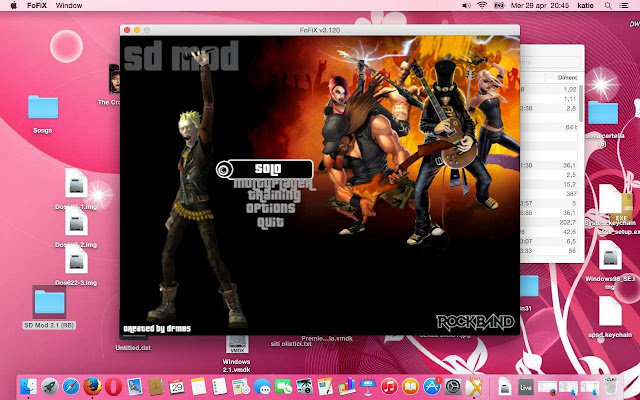Open minimized Firefox window thumbnail in Dock
Screen dimensions: 640x400
pyautogui.click(x=548, y=388)
